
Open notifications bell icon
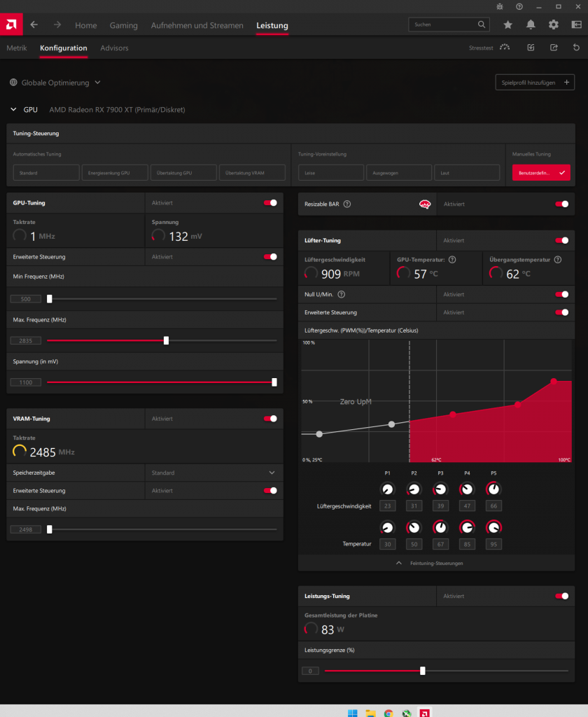[x=531, y=25]
